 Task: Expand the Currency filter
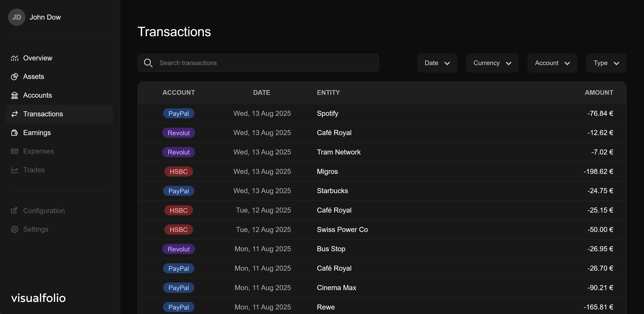tap(492, 63)
